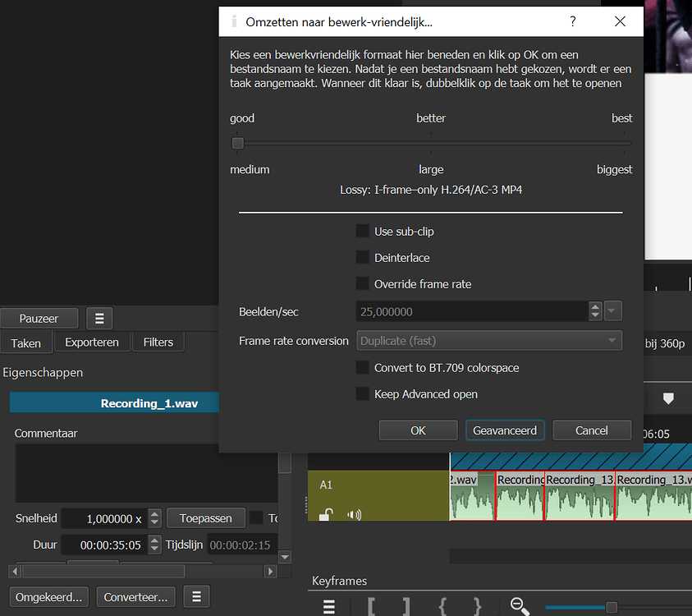Check Convert to BT.709 colorspace
Screen dimensions: 692x616
point(363,367)
